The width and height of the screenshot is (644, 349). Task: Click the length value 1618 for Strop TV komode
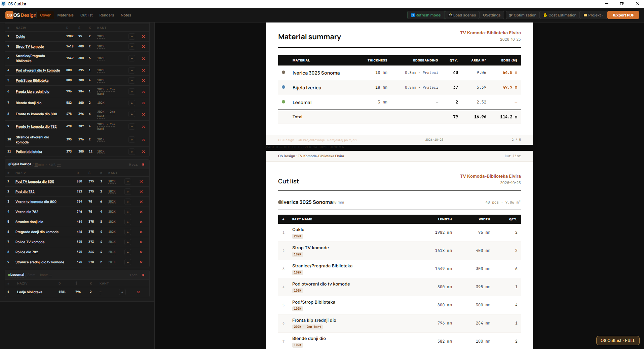coord(70,47)
